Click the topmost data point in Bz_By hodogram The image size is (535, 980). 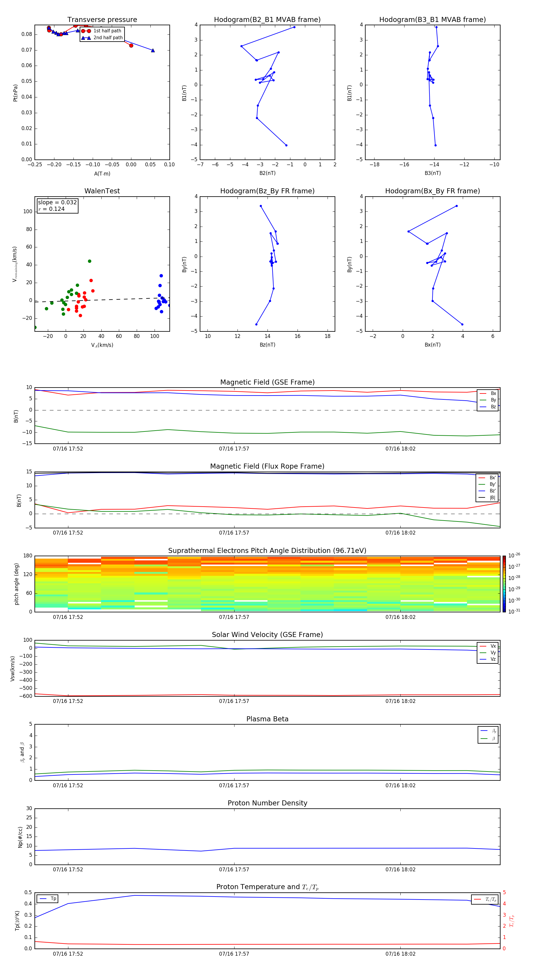(261, 206)
